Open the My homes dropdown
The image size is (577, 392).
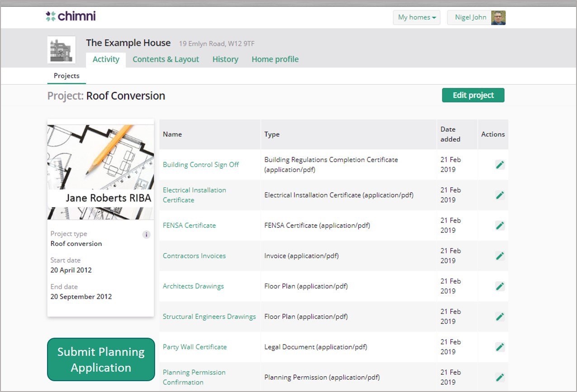416,18
